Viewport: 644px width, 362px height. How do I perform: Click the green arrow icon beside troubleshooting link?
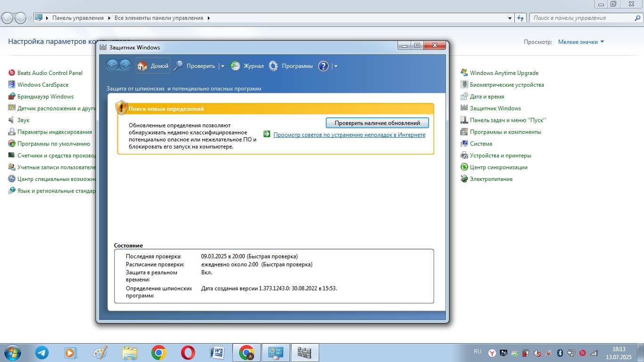tap(267, 134)
